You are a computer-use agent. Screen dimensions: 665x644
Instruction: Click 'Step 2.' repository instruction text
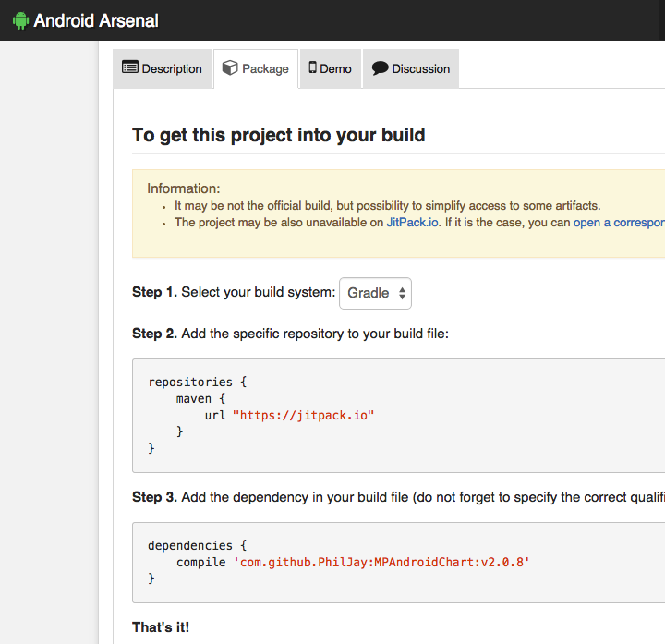291,334
